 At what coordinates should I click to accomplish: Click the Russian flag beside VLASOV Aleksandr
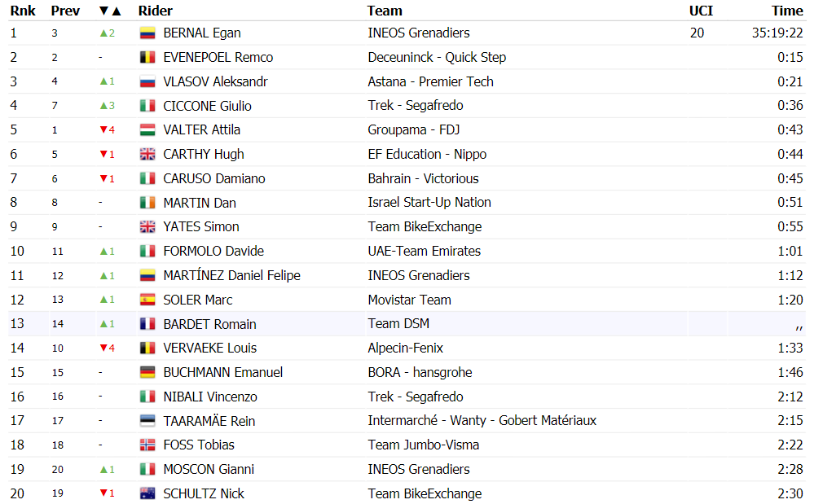(147, 81)
